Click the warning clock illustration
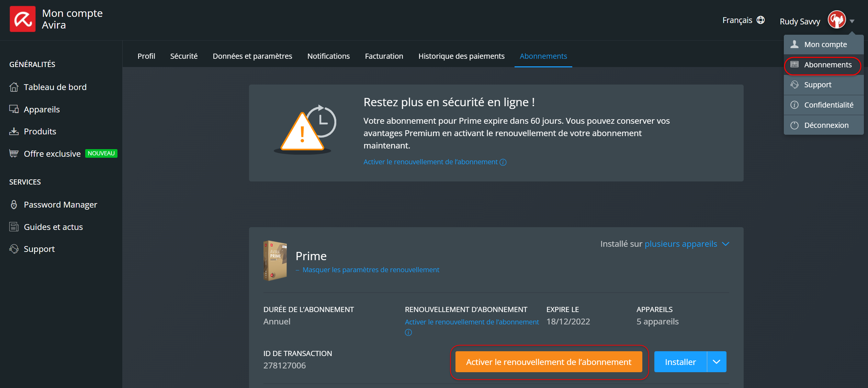This screenshot has height=388, width=868. [x=305, y=129]
